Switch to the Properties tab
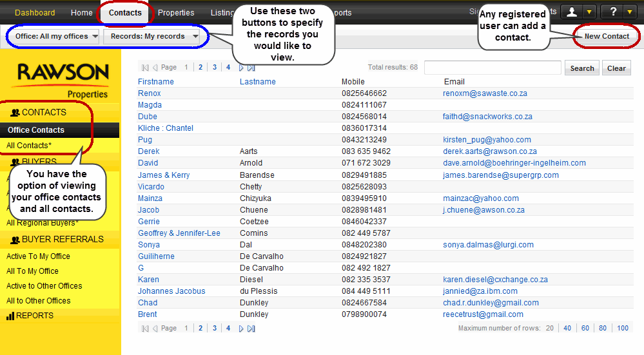644x355 pixels. tap(176, 13)
